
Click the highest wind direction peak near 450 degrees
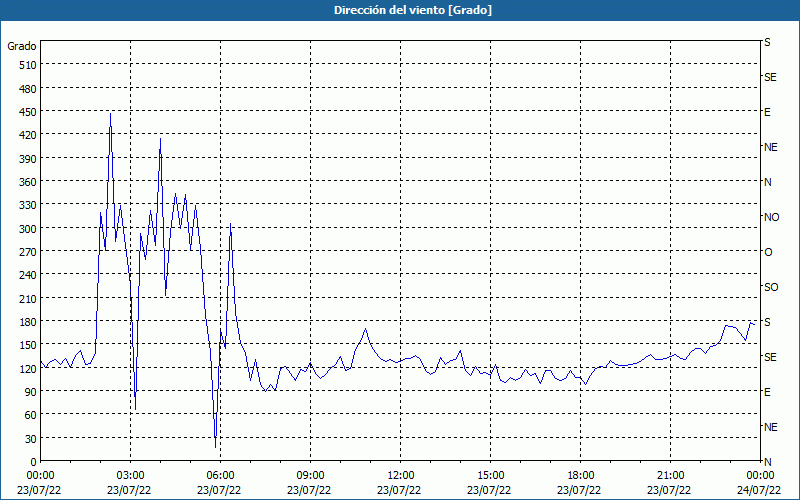(110, 114)
